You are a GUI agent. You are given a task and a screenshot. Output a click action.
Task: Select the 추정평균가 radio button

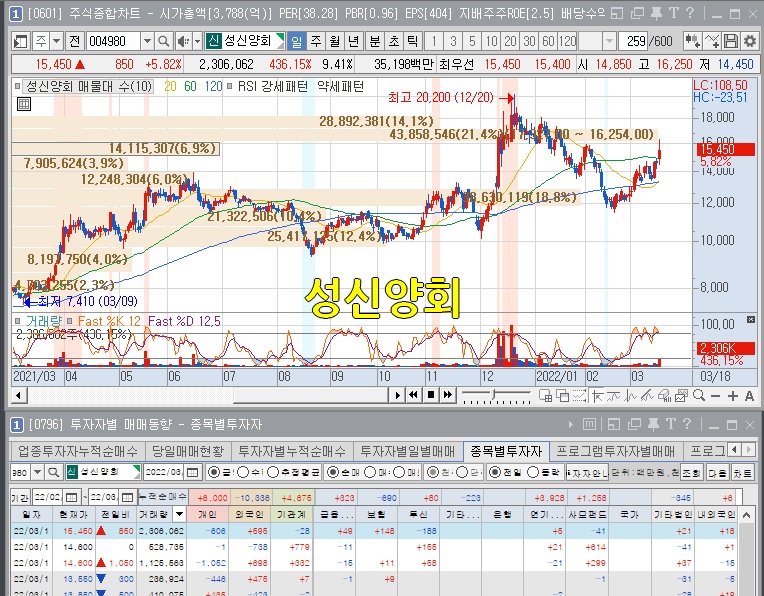tap(272, 472)
